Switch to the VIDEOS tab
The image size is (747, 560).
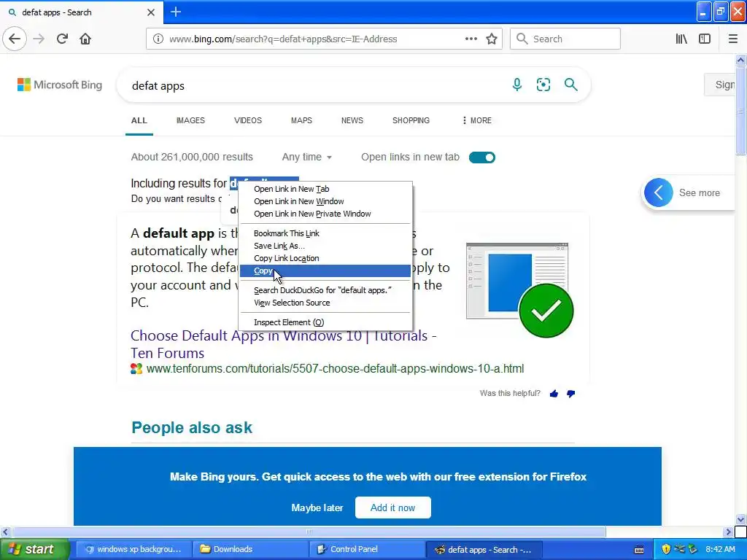pos(248,120)
